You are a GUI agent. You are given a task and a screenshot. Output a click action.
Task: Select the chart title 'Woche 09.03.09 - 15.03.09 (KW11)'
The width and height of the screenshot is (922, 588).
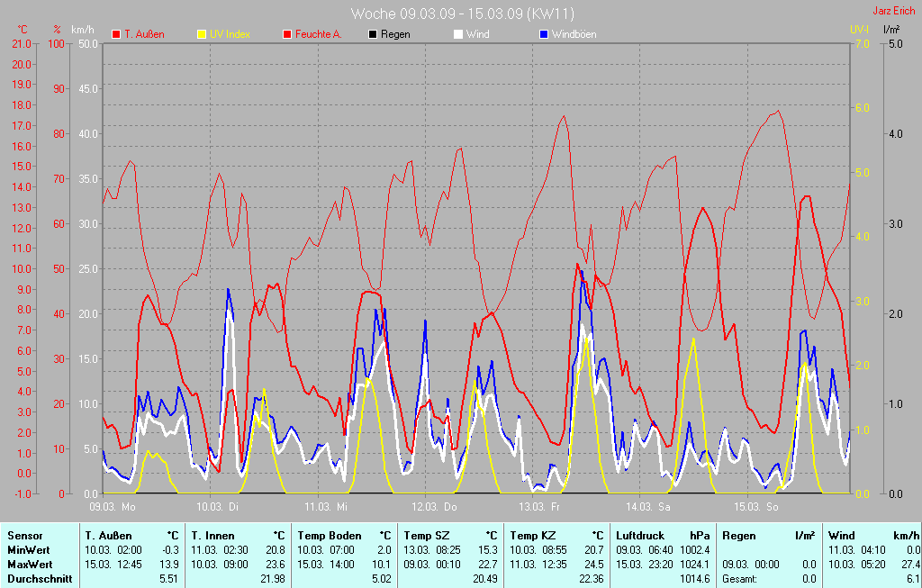tap(462, 14)
